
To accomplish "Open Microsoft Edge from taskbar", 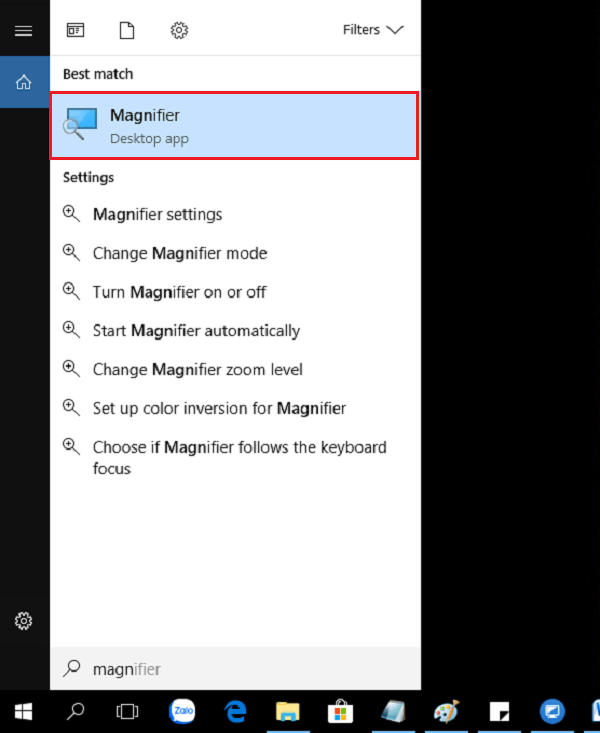I will pos(236,711).
